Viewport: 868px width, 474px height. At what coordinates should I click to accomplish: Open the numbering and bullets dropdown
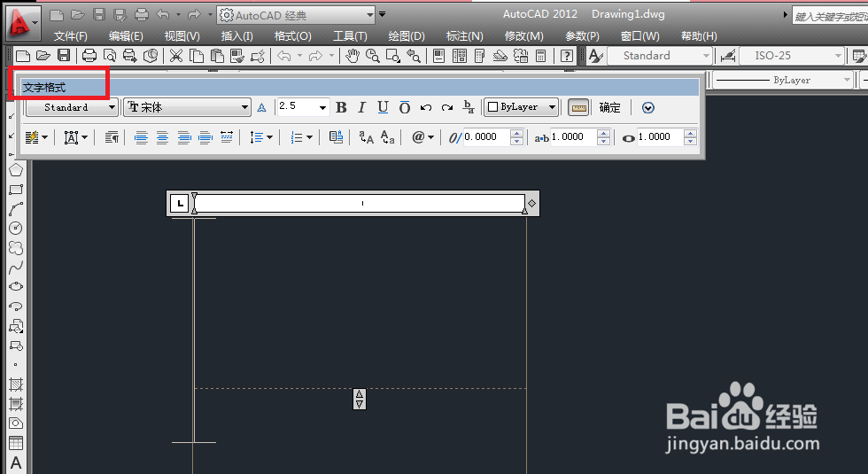point(302,137)
